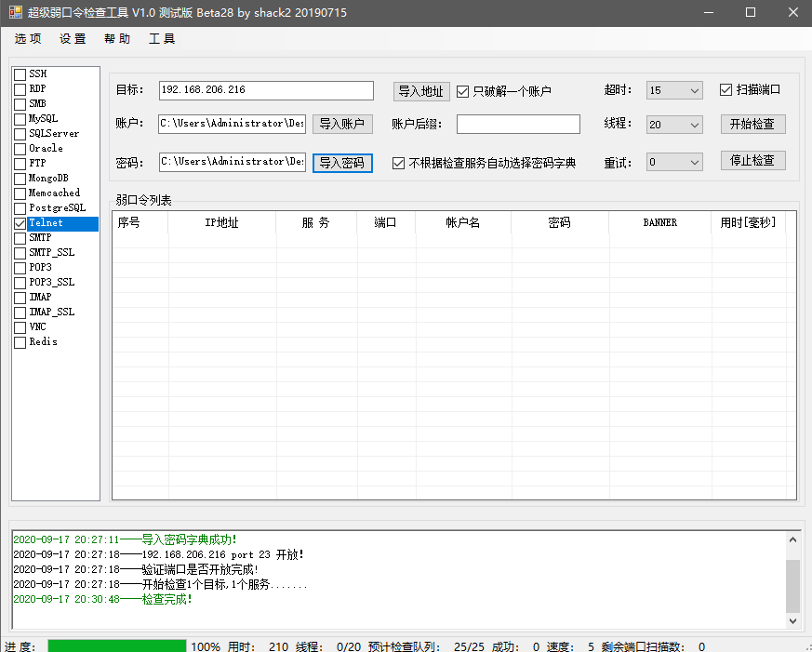Stop scan with 停止检查 button

[753, 161]
